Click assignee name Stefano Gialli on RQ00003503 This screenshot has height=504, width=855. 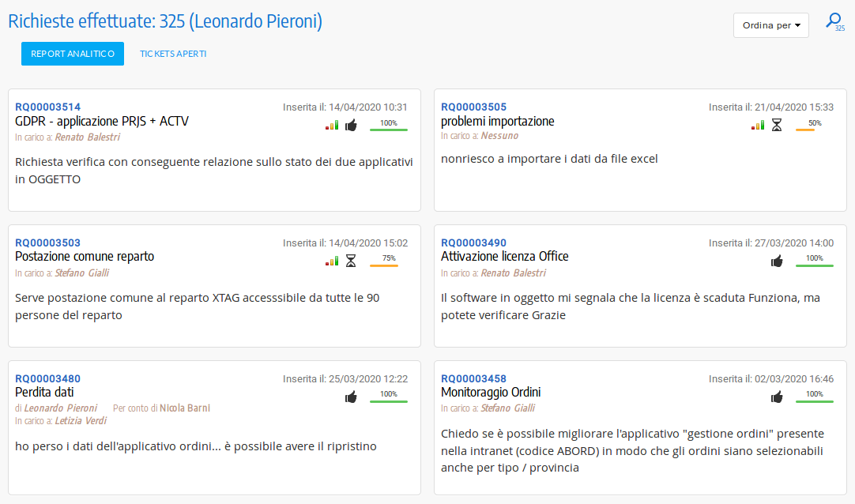click(x=81, y=273)
